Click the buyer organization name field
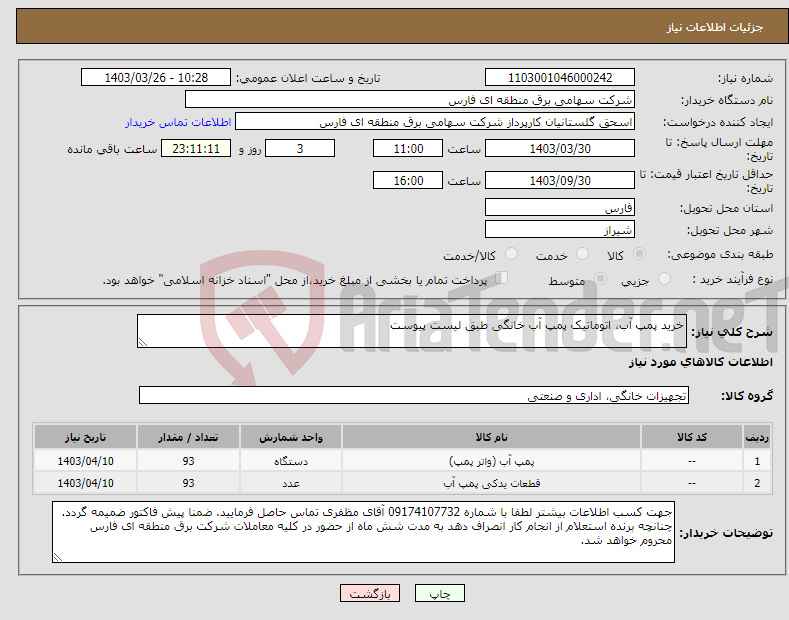Image resolution: width=789 pixels, height=620 pixels. [410, 100]
